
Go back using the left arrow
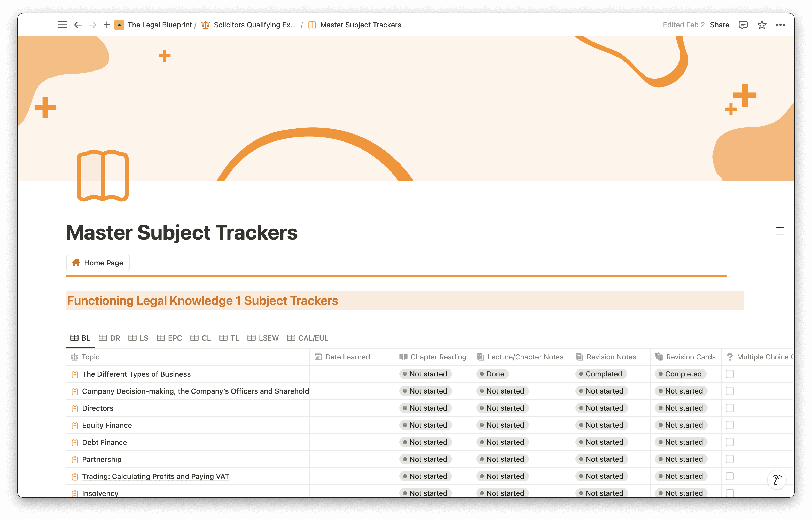pos(78,25)
